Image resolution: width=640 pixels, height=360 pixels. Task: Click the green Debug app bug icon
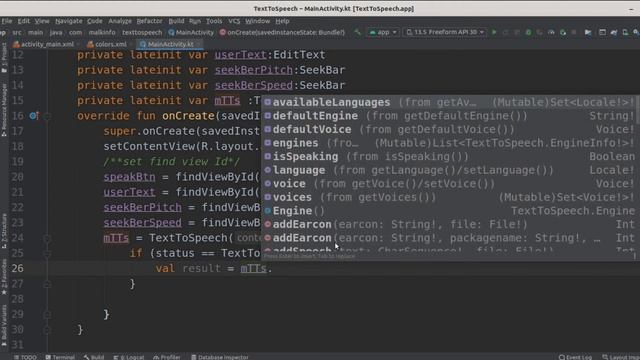click(528, 32)
